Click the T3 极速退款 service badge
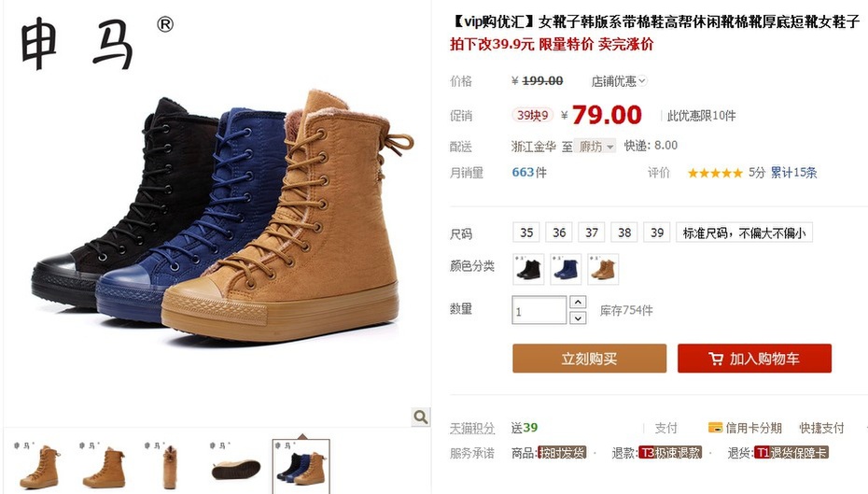This screenshot has width=868, height=494. pos(670,453)
